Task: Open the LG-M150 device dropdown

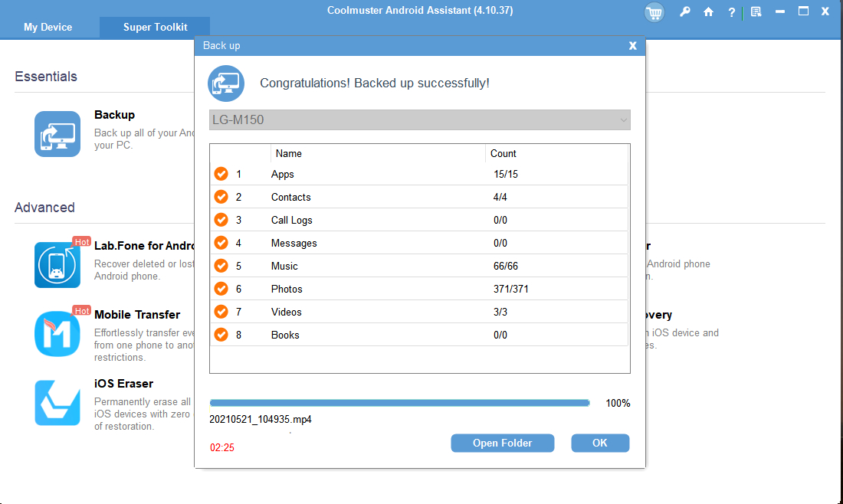Action: [419, 119]
